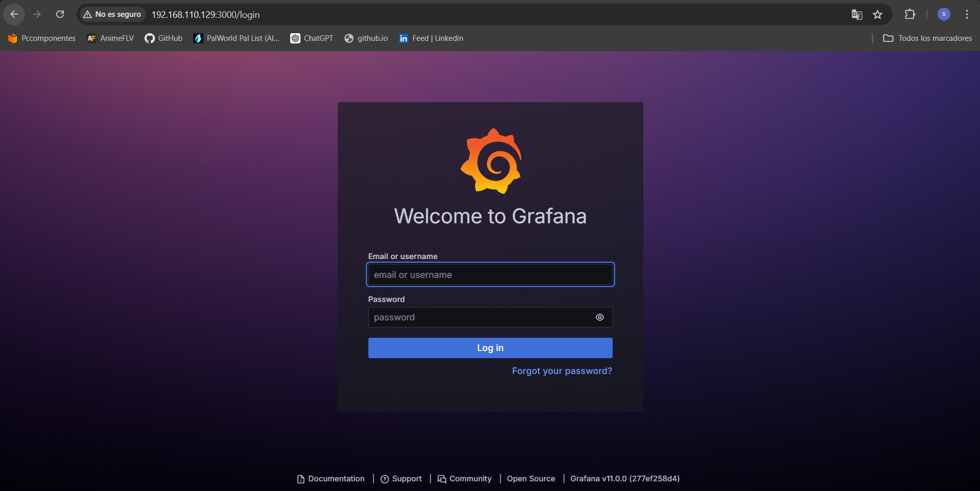Image resolution: width=980 pixels, height=491 pixels.
Task: Click the Grafana logo above the welcome text
Action: tap(490, 161)
